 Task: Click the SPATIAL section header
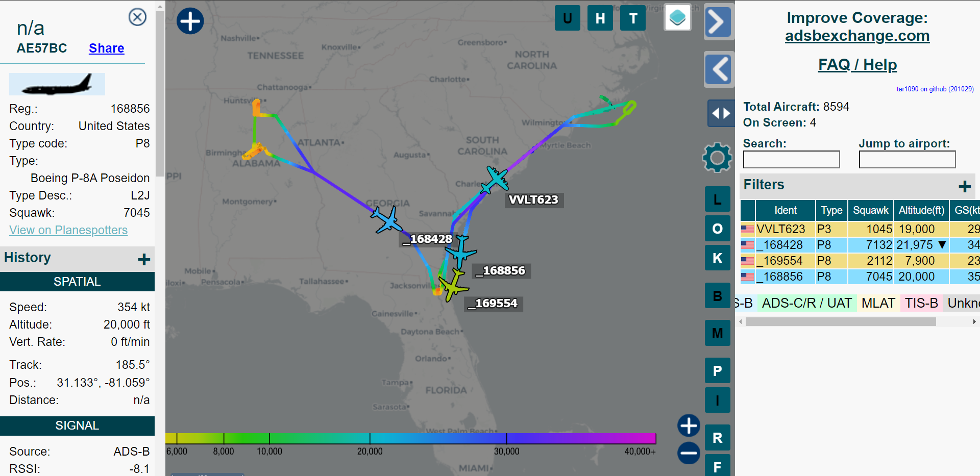77,282
